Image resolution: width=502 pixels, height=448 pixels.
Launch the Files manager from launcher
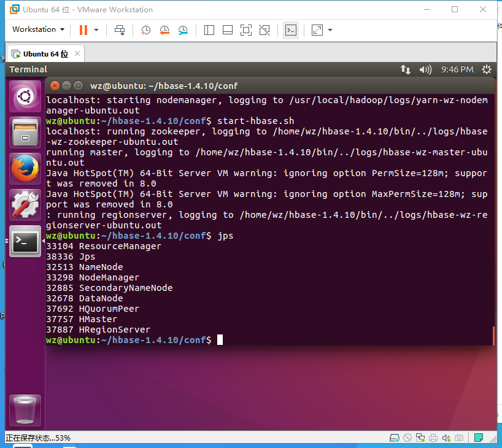[25, 133]
